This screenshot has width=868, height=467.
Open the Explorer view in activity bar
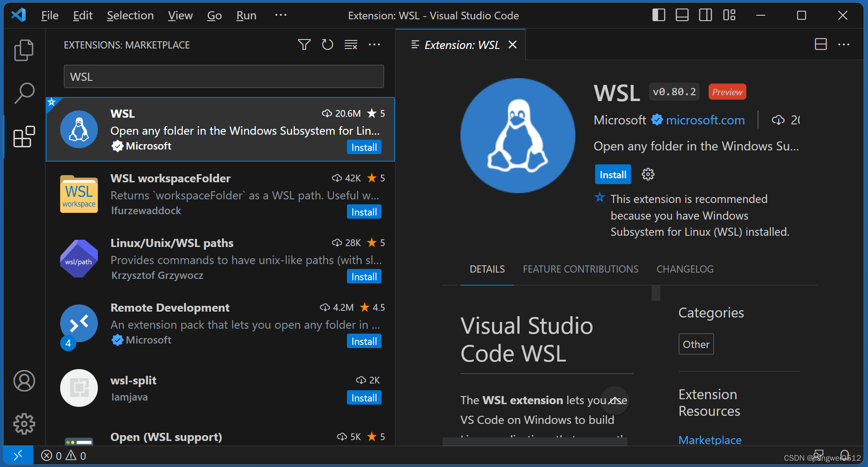click(x=24, y=50)
